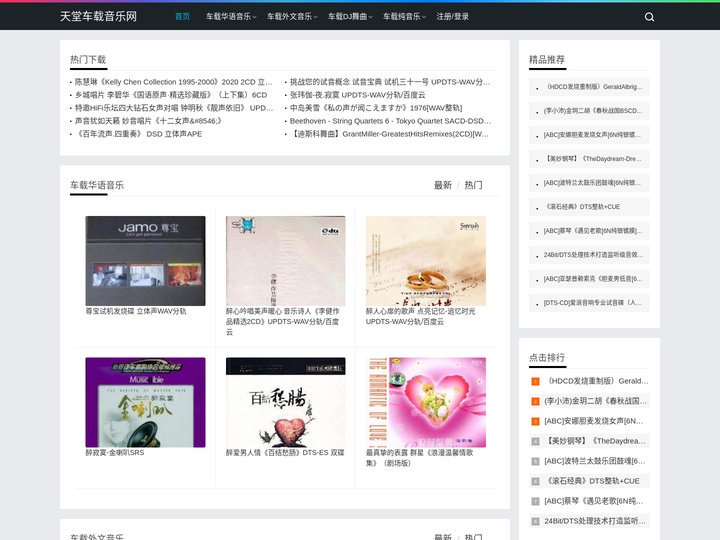Open the dts 李健作品 album cover
This screenshot has height=540, width=720.
pyautogui.click(x=285, y=261)
